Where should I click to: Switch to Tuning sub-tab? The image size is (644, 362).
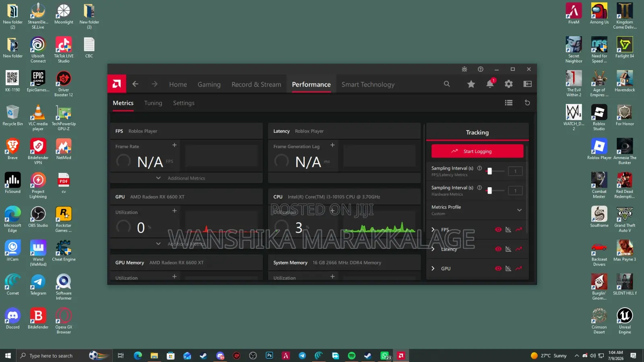coord(153,103)
